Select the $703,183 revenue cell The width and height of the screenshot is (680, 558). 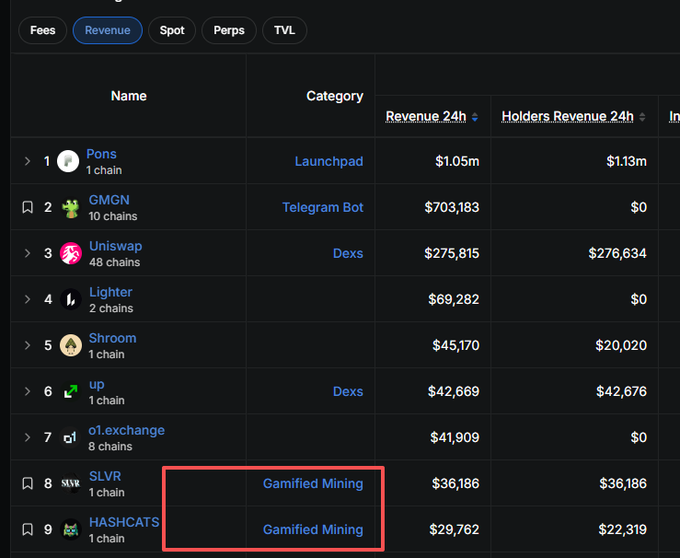(x=451, y=207)
